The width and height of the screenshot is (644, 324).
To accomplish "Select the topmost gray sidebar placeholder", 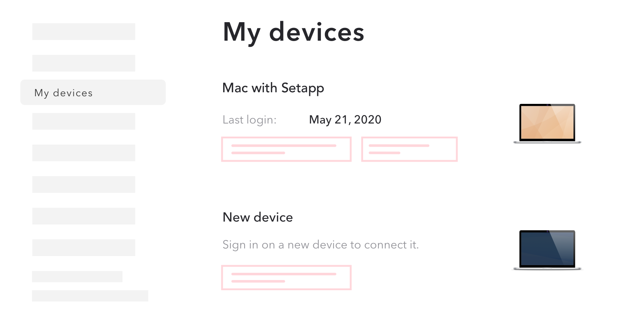I will click(x=84, y=32).
